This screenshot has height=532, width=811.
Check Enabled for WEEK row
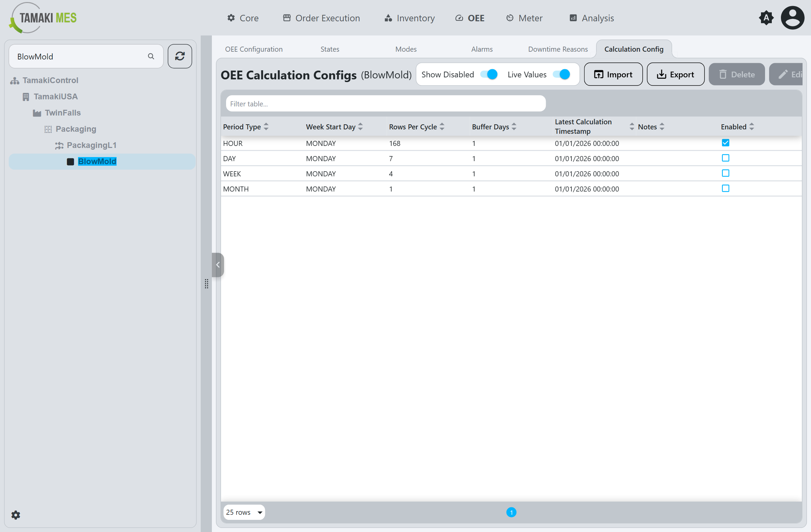726,173
